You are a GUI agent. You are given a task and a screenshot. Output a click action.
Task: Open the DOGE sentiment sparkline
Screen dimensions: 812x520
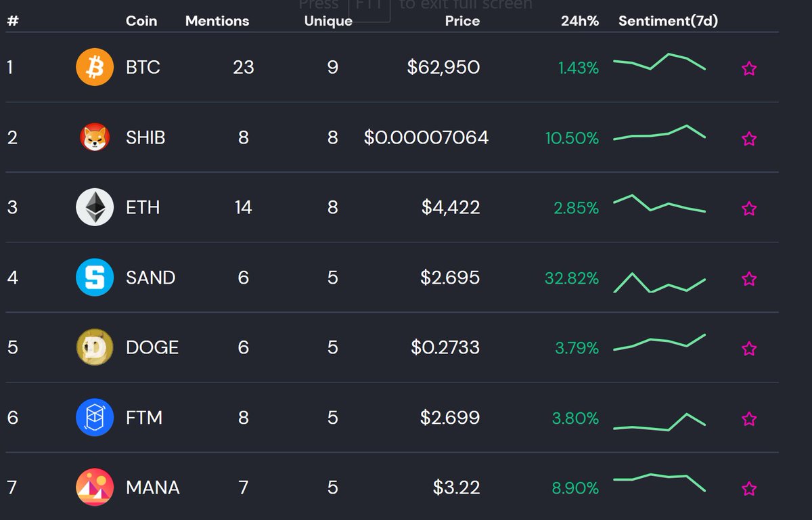click(x=659, y=342)
